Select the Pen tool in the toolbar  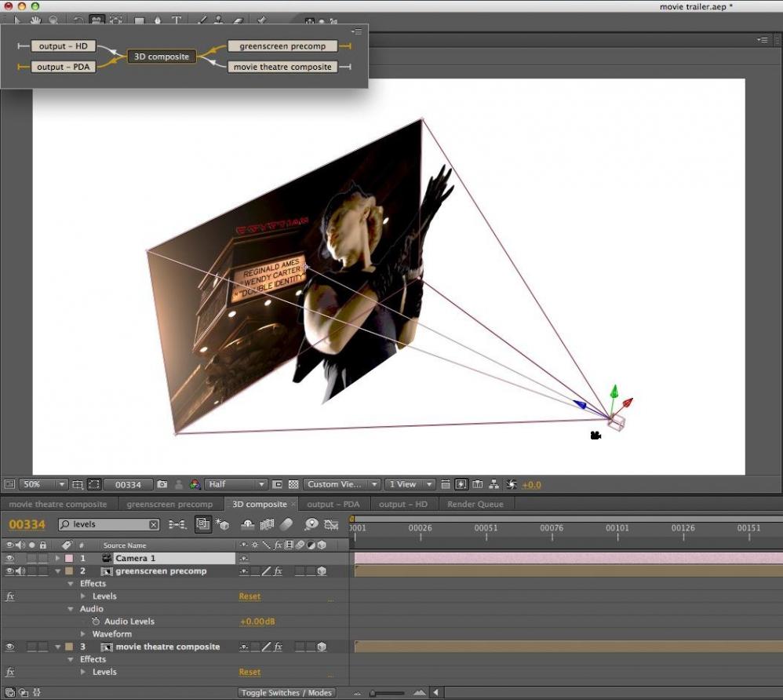point(158,20)
